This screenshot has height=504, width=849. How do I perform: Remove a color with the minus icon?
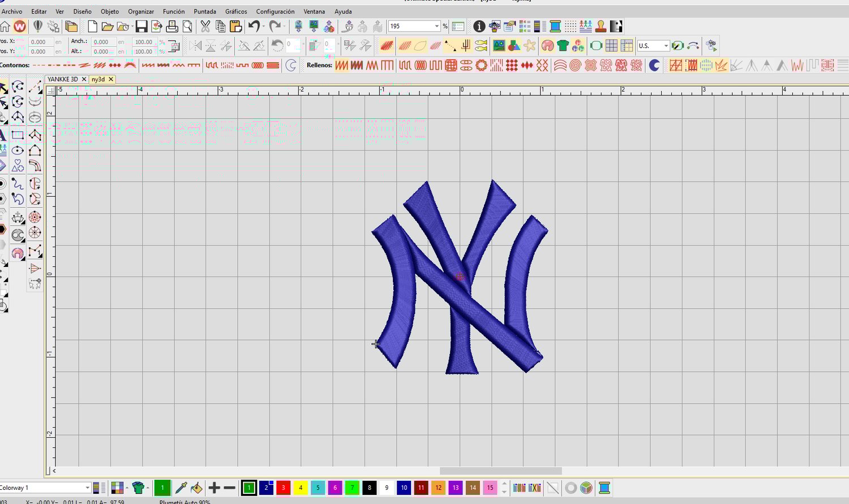tap(229, 488)
